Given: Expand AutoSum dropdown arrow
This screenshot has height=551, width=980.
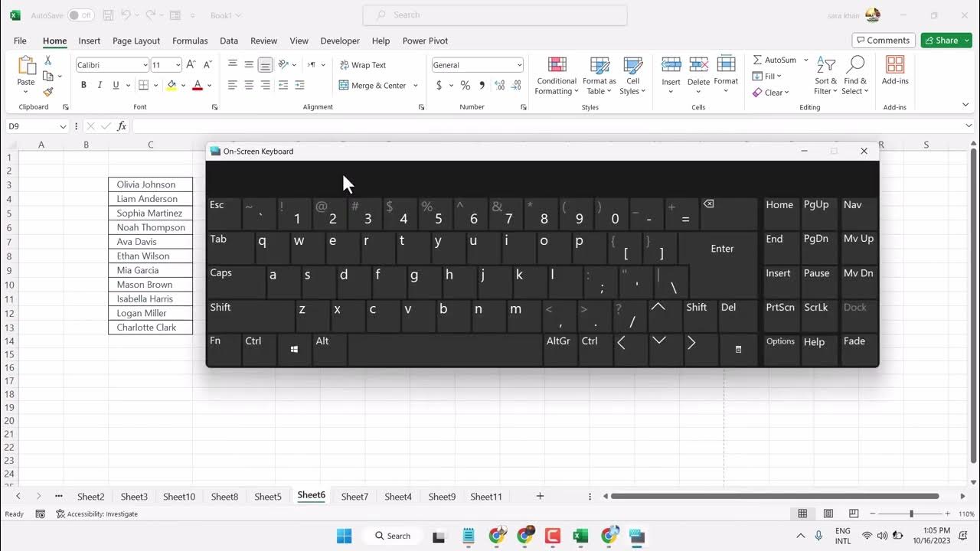Looking at the screenshot, I should tap(805, 60).
